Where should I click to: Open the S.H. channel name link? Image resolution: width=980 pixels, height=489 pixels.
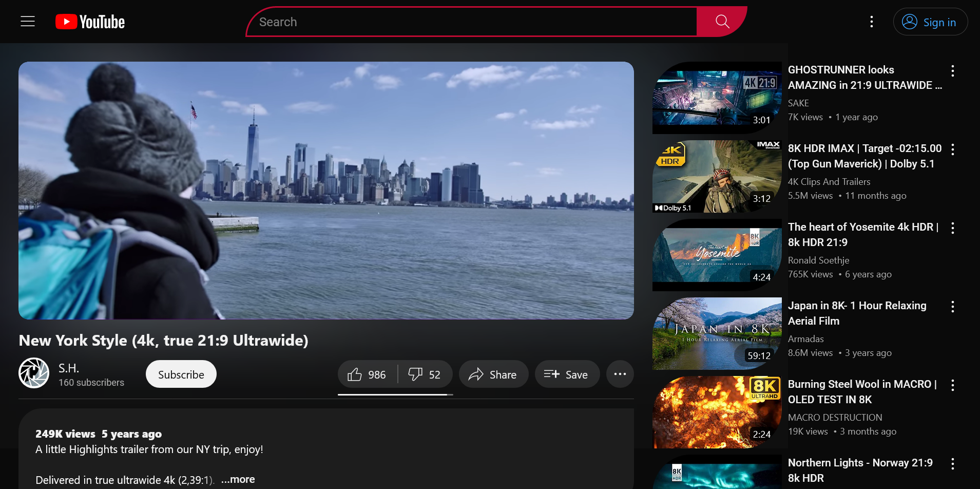69,368
